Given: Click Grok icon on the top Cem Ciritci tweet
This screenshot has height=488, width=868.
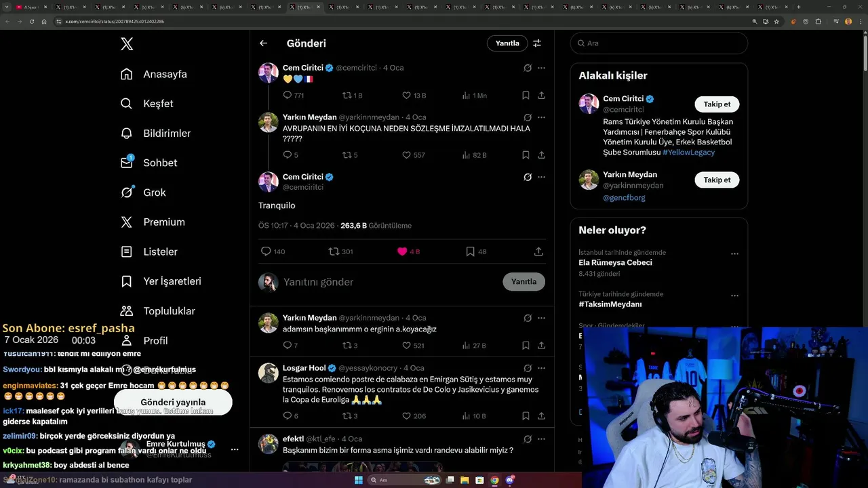Looking at the screenshot, I should pyautogui.click(x=528, y=68).
